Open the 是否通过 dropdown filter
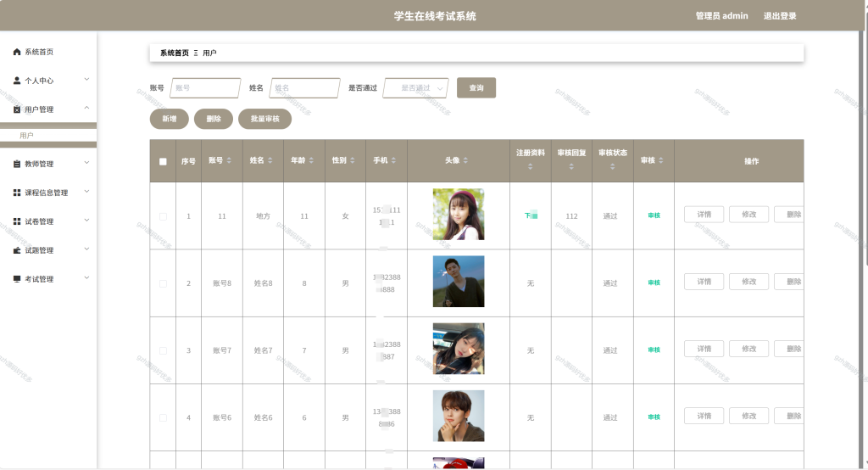 click(415, 87)
